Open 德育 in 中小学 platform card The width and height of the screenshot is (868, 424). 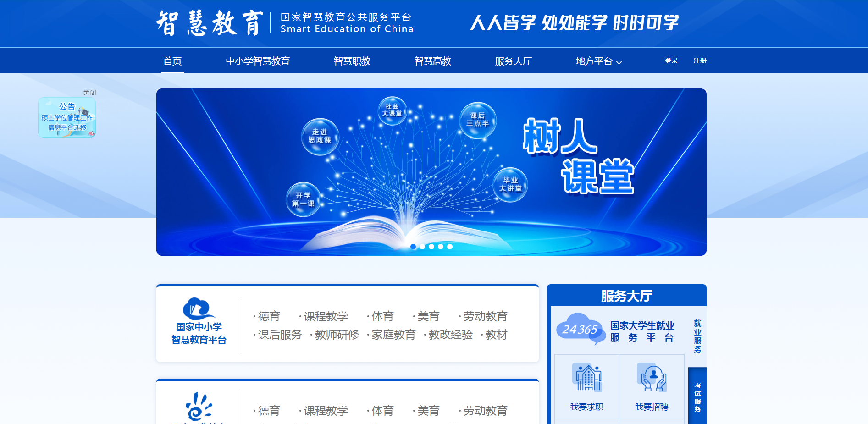[x=269, y=316]
